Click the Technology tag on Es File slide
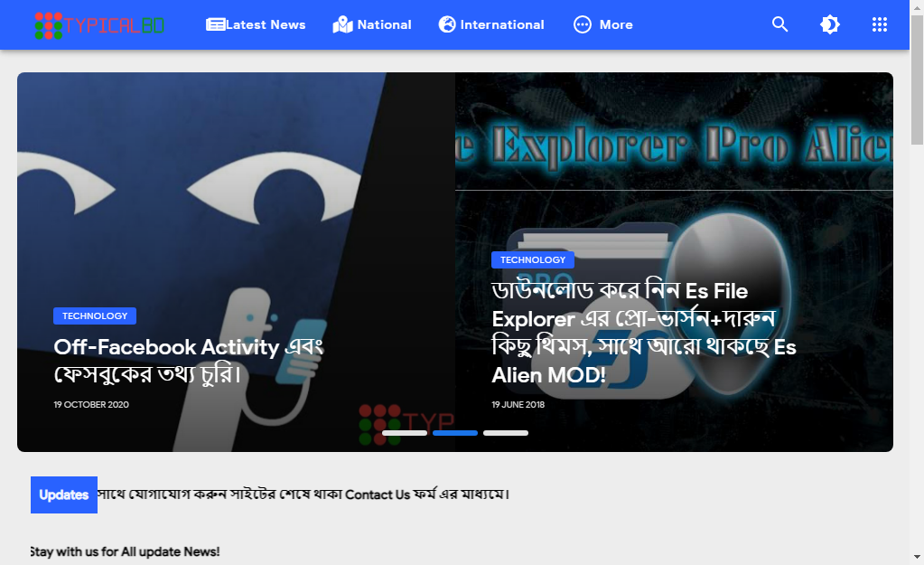 point(533,260)
